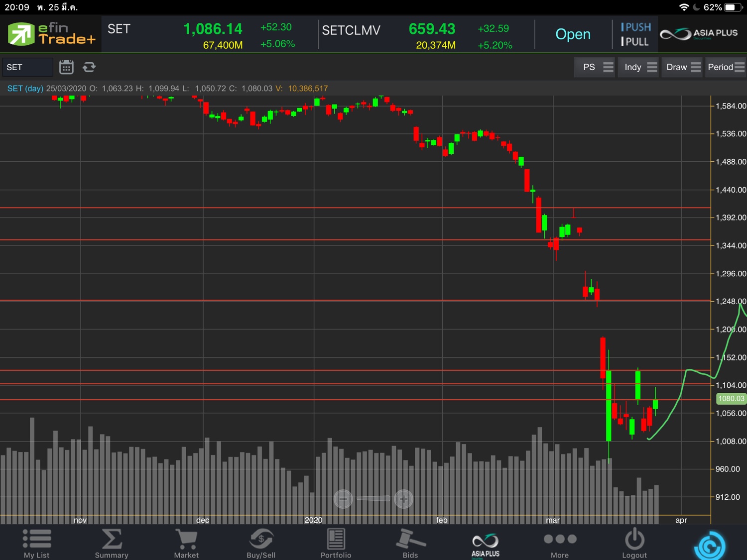Tap the 20:09 clock in status bar
This screenshot has width=747, height=560.
pyautogui.click(x=17, y=7)
